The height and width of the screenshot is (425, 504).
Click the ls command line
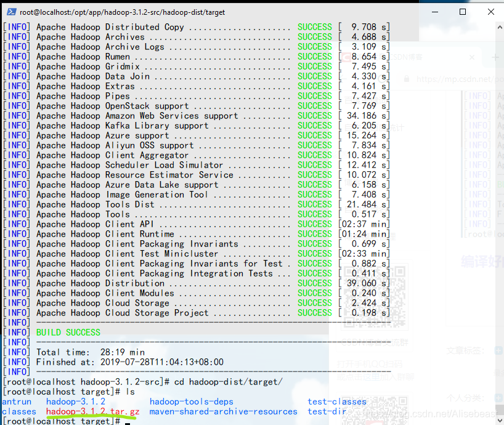[x=68, y=392]
